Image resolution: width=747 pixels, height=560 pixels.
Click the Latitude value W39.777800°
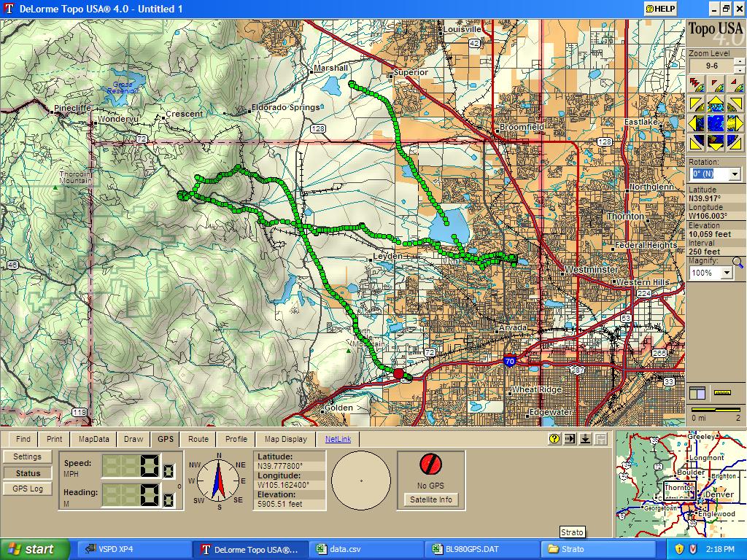[x=280, y=466]
